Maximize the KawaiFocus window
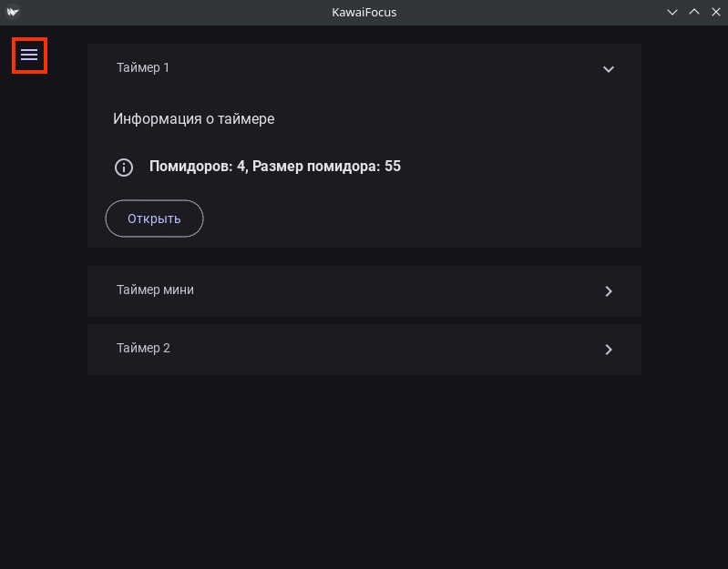Screen dimensions: 728x569 (x=694, y=12)
